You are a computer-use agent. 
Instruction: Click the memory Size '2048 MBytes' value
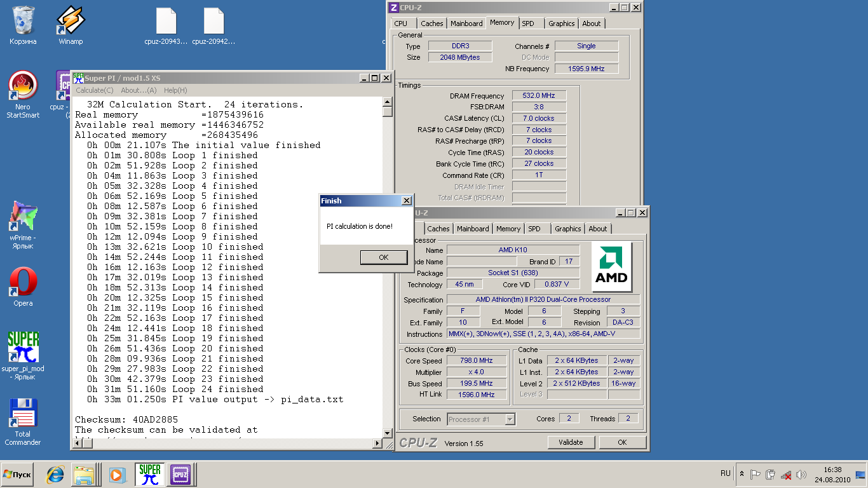pyautogui.click(x=460, y=57)
